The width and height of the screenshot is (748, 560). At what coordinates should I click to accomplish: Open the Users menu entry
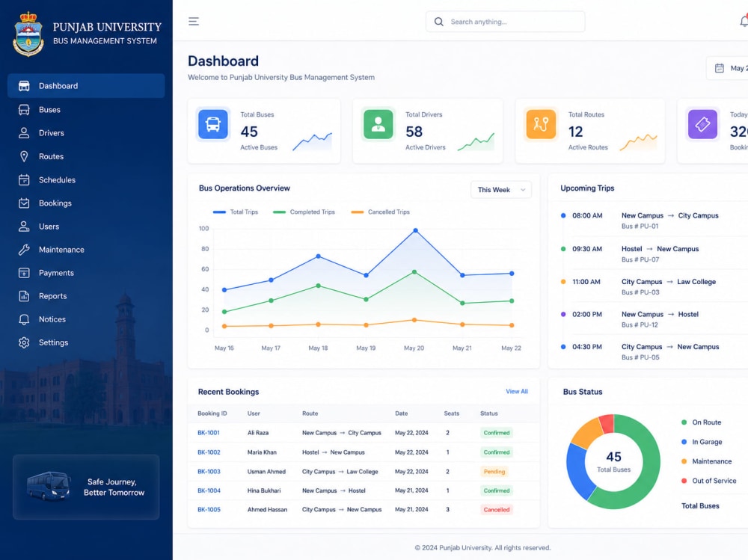pyautogui.click(x=86, y=227)
